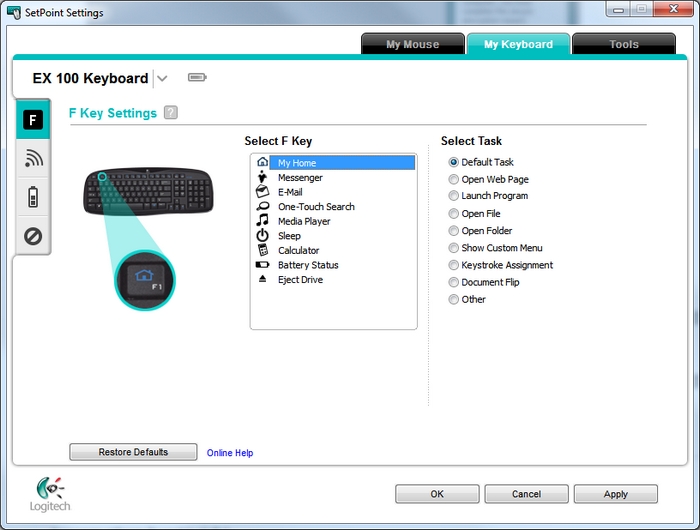Select Calculator in the F key list
The width and height of the screenshot is (700, 530).
[x=298, y=251]
